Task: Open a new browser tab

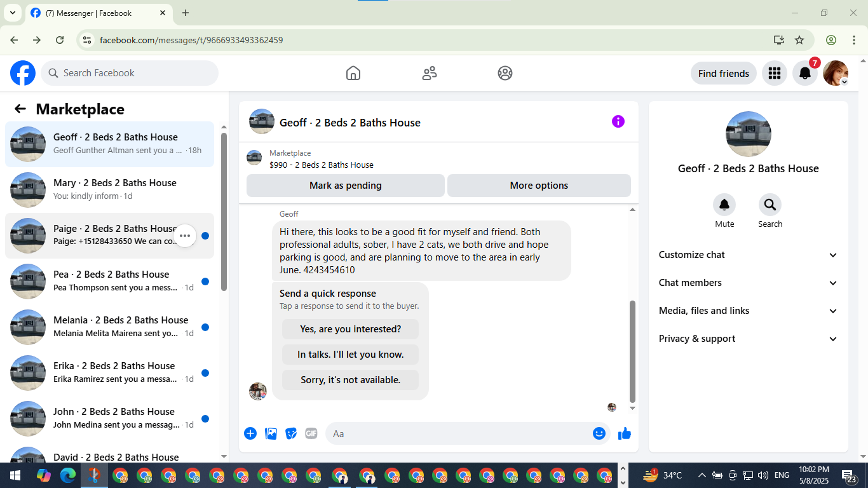Action: pos(186,13)
